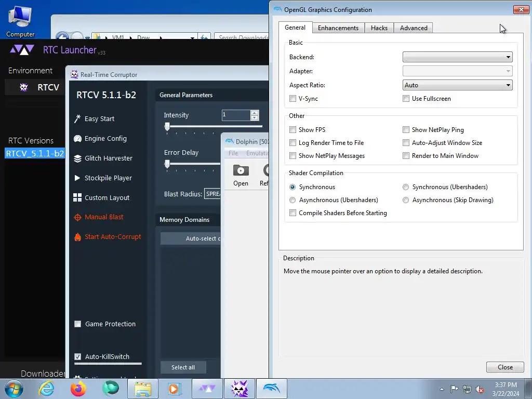Click Auto-select domains button

click(x=191, y=238)
